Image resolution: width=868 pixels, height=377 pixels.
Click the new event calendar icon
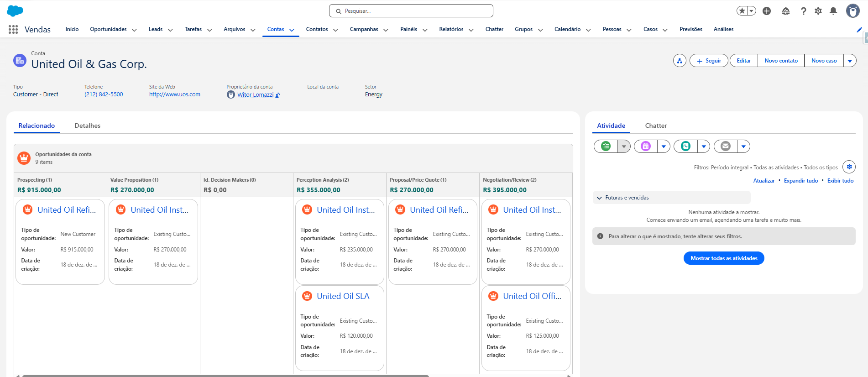coord(645,146)
